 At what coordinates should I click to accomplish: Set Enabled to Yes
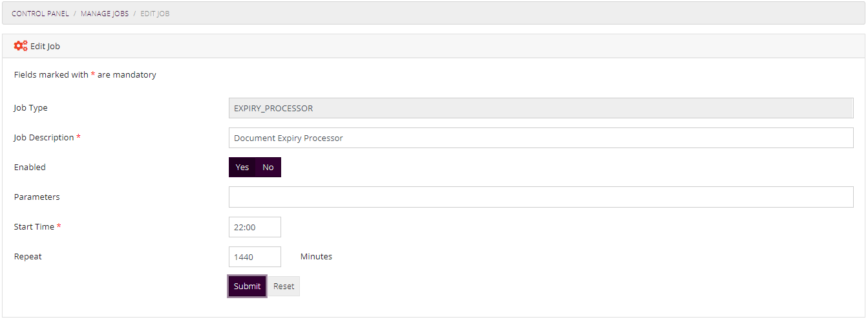pos(242,168)
